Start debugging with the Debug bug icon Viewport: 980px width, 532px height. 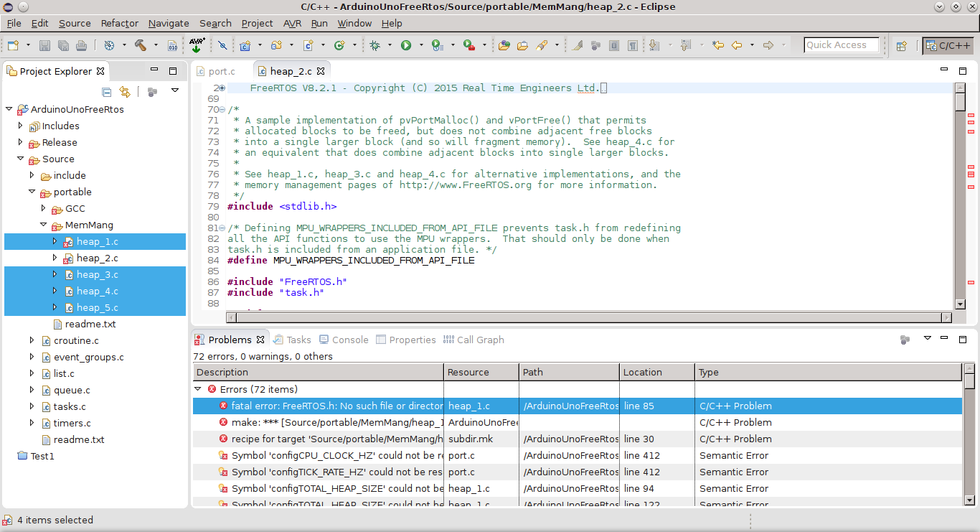(376, 45)
